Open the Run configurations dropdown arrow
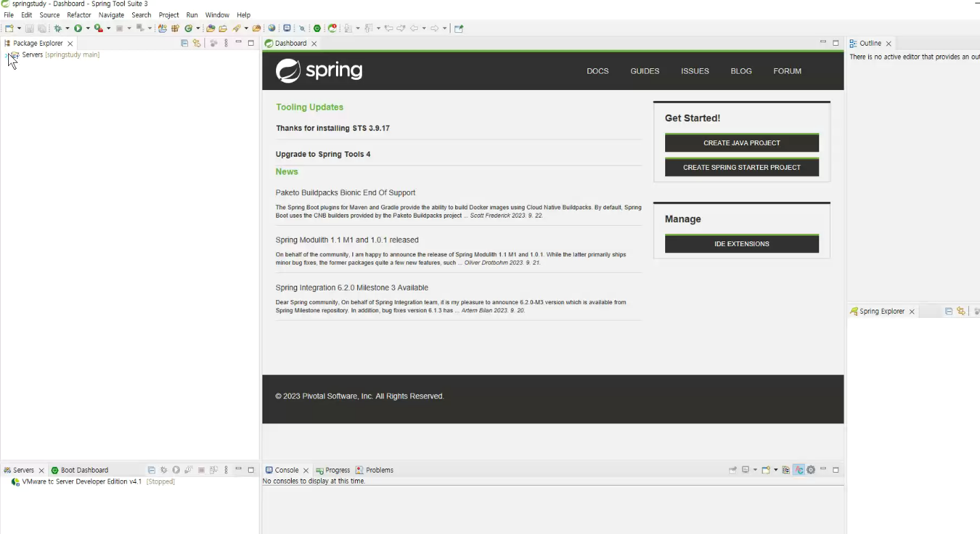 coord(88,29)
